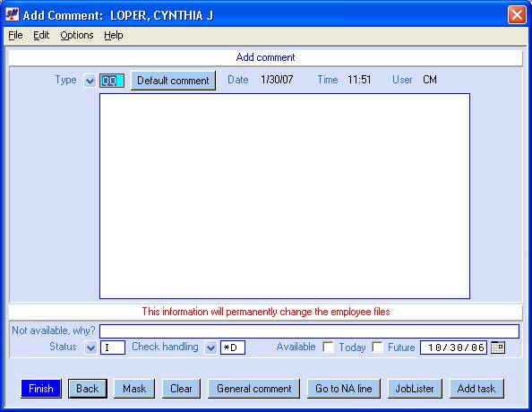Click the application icon in title bar

(x=13, y=14)
